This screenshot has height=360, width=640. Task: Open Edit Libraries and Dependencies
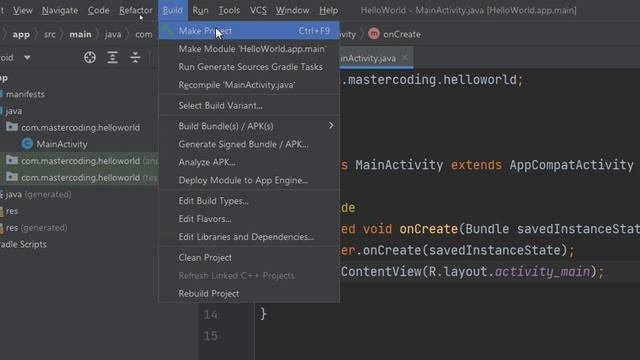249,237
